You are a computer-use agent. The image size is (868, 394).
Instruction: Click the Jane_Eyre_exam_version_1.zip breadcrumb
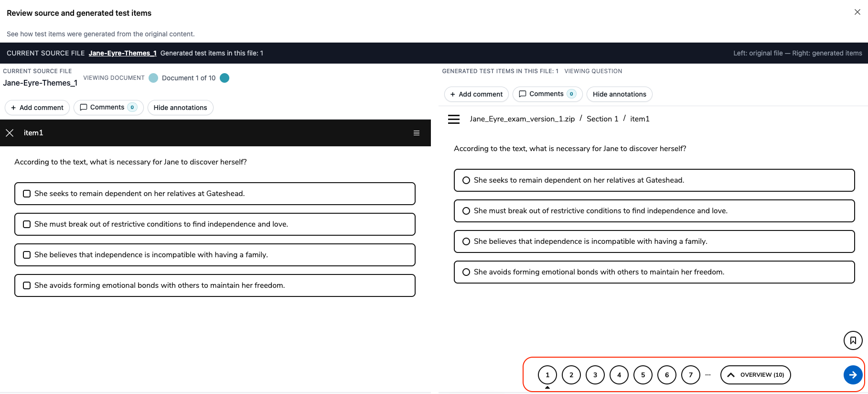point(522,119)
